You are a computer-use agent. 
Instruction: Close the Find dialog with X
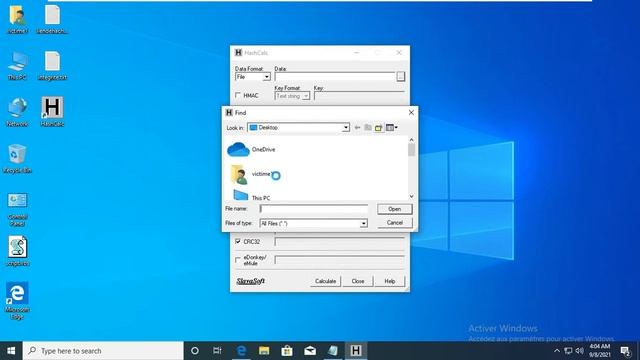tap(411, 113)
